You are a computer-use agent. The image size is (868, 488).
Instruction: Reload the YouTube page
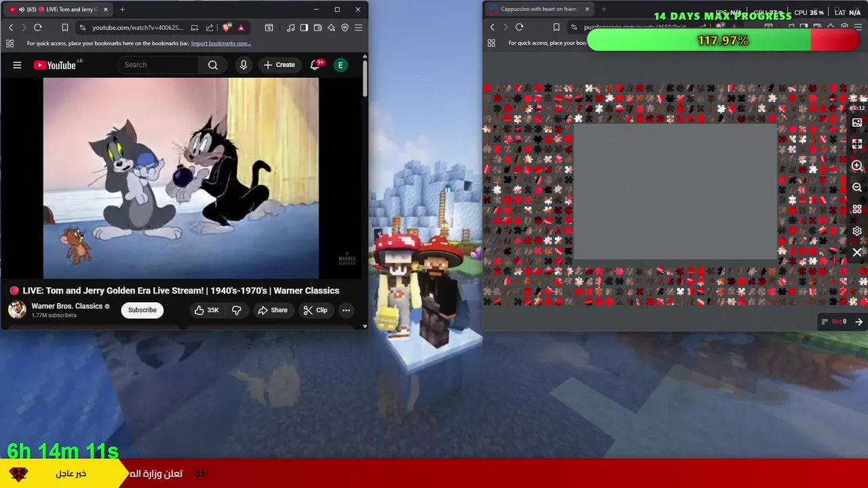tap(38, 28)
